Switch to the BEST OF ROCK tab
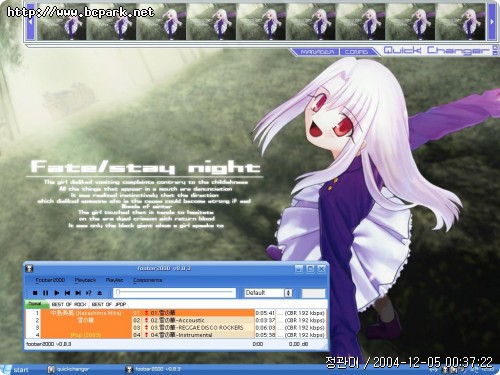The width and height of the screenshot is (500, 375). point(69,304)
